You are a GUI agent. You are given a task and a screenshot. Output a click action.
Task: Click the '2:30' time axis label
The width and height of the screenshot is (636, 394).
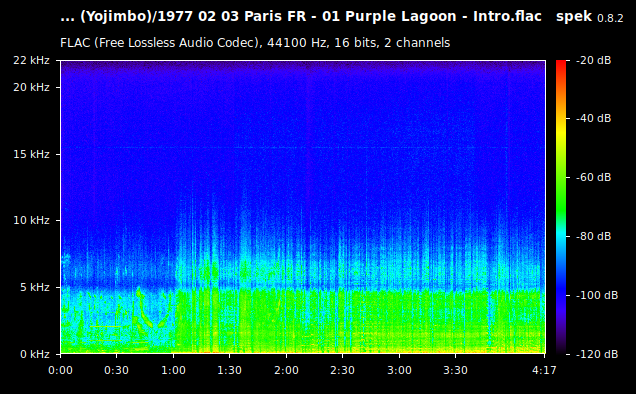click(342, 370)
